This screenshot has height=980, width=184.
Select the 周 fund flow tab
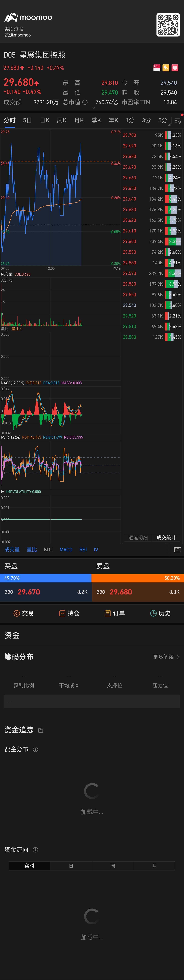point(113,866)
